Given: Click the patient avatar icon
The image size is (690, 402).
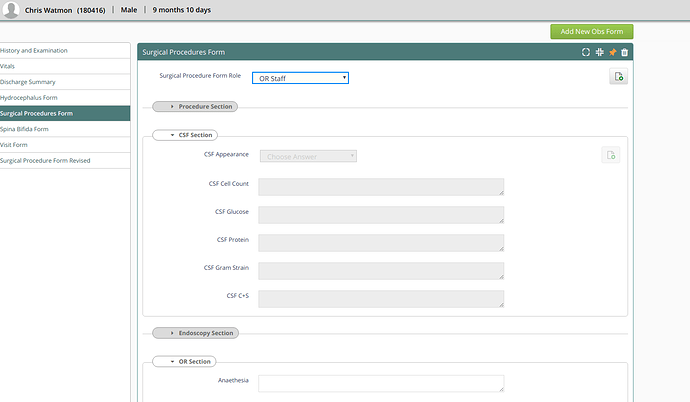Looking at the screenshot, I should coord(11,9).
